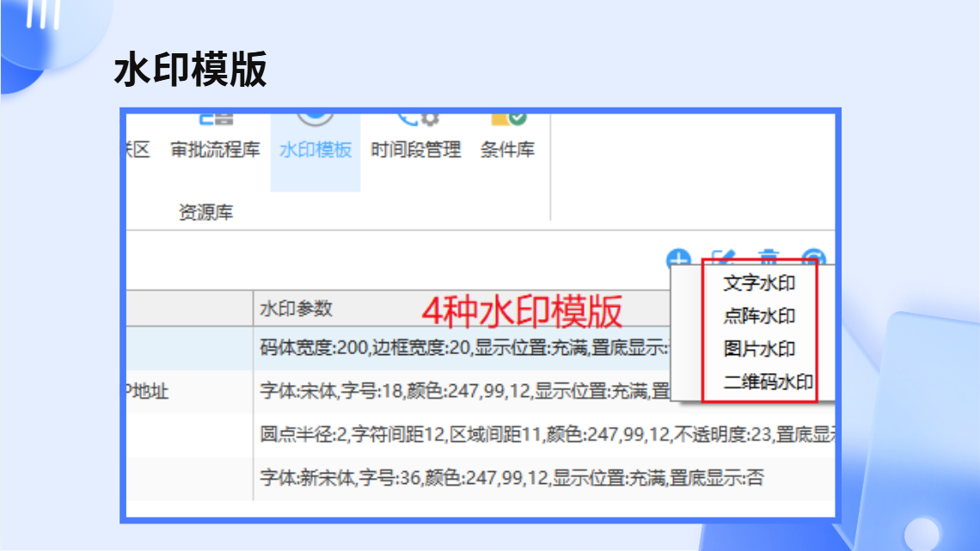Click the circular refresh icon in toolbar

pos(814,258)
